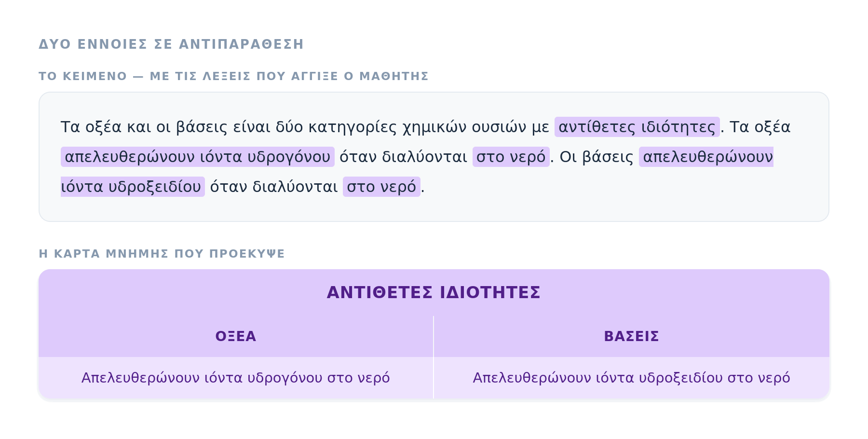Tap 'στο νερό' highlight in the acids sentence
Image resolution: width=868 pixels, height=439 pixels.
511,157
